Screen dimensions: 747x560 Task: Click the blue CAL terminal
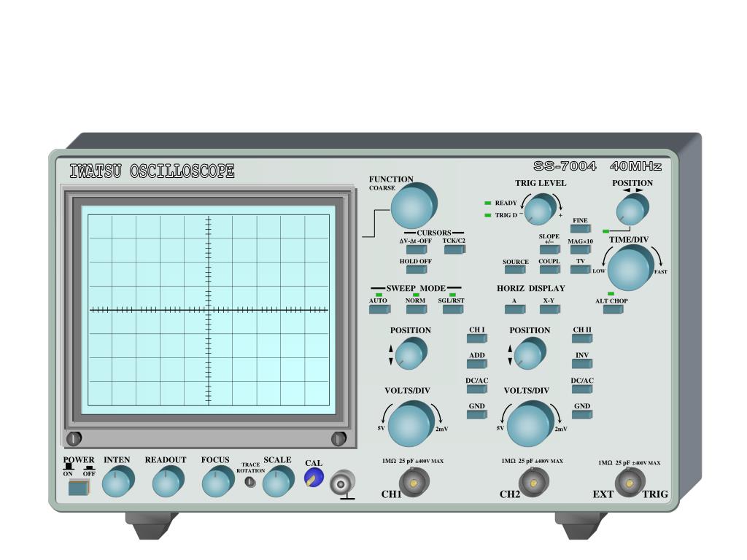314,478
